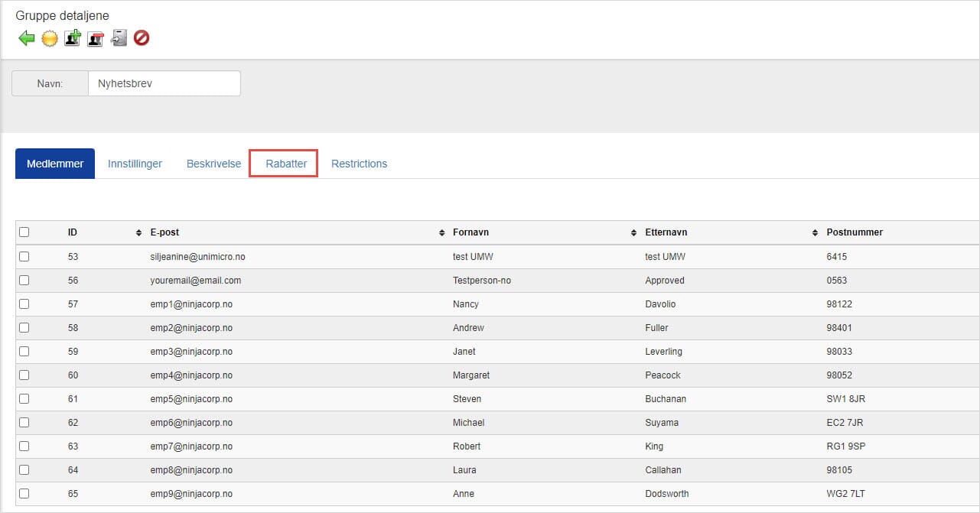The image size is (980, 513).
Task: Click sort arrows next to Etternavn header
Action: 815,232
